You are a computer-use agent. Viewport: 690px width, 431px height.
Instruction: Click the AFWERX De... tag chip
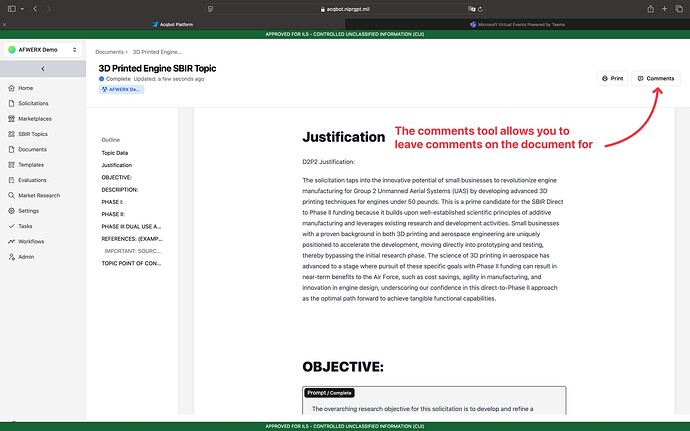pyautogui.click(x=121, y=89)
